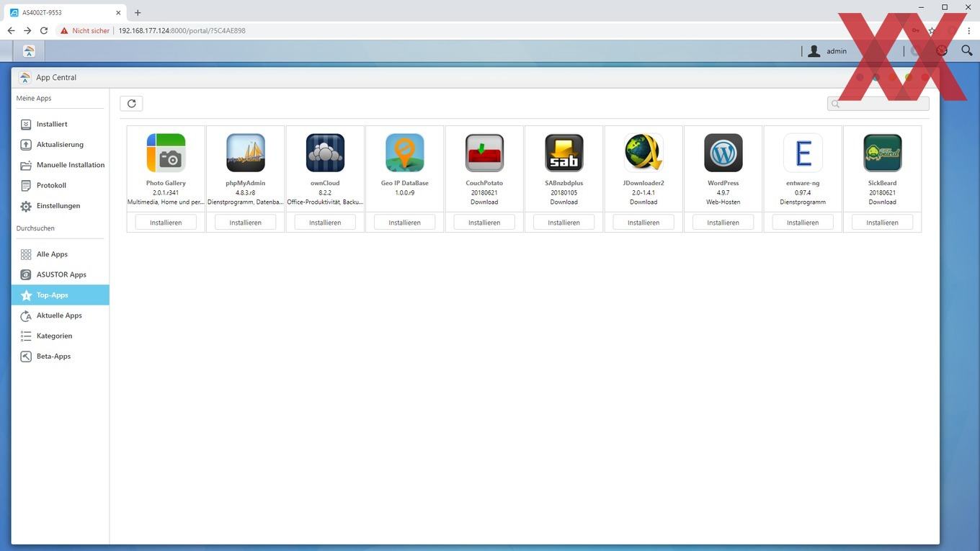The image size is (980, 551).
Task: Click the browser address bar URL
Action: pos(182,31)
